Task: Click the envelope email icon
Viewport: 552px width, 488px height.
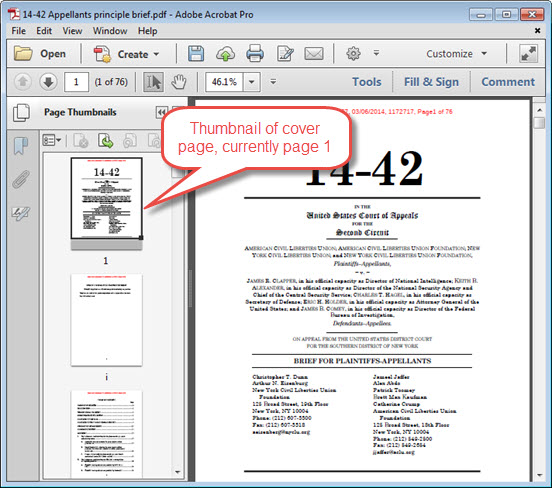Action: [314, 54]
